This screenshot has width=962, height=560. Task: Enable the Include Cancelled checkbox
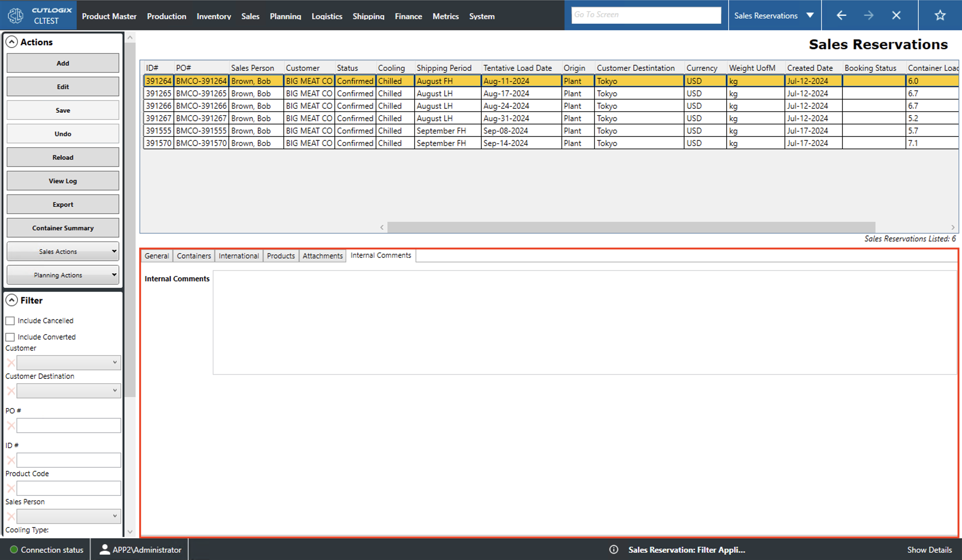(10, 321)
